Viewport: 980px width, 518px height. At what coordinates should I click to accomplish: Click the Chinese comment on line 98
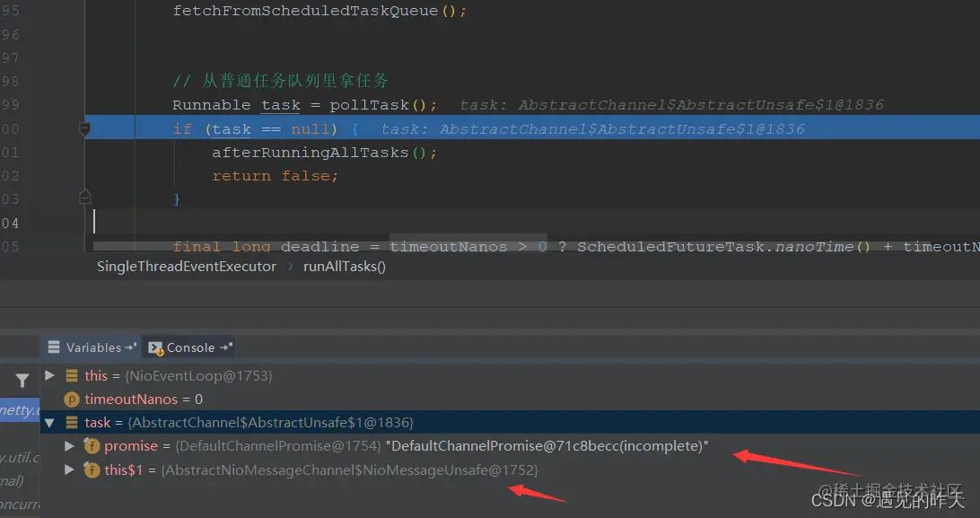point(281,81)
